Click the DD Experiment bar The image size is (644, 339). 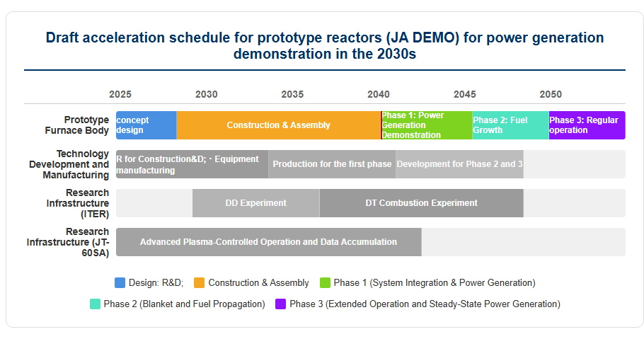[256, 203]
